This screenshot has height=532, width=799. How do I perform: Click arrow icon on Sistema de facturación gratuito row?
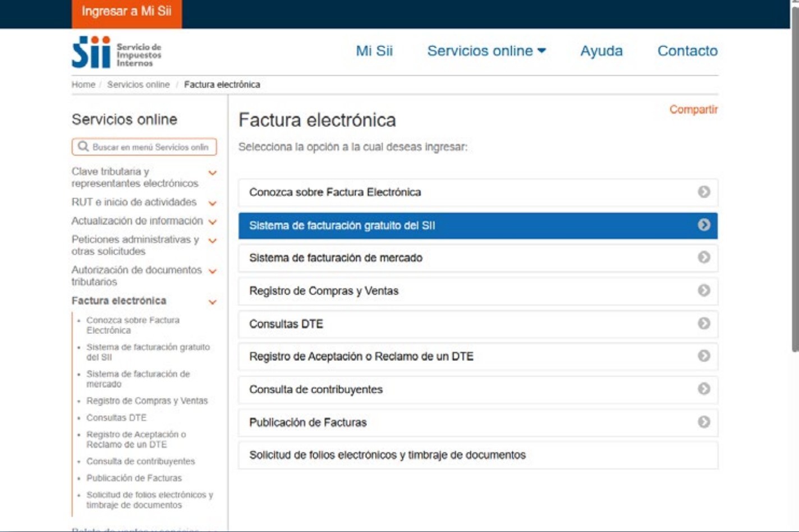tap(704, 225)
